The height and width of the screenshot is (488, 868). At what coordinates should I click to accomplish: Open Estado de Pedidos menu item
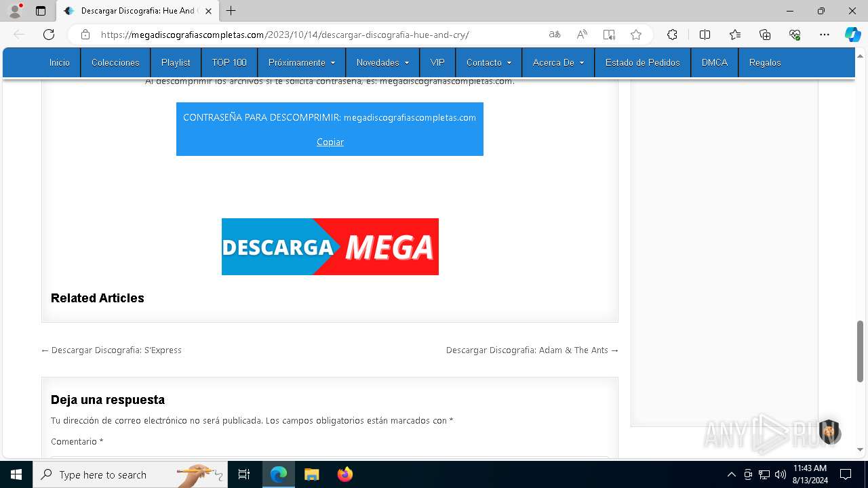[643, 62]
